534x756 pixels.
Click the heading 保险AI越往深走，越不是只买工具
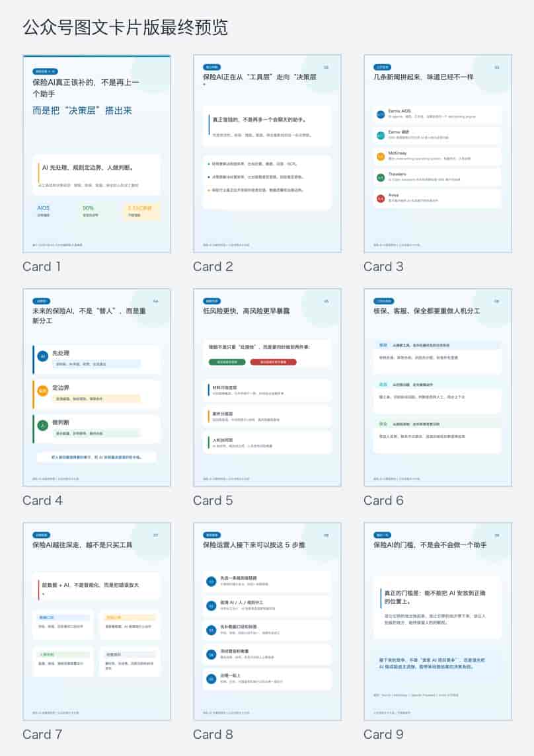click(x=82, y=545)
